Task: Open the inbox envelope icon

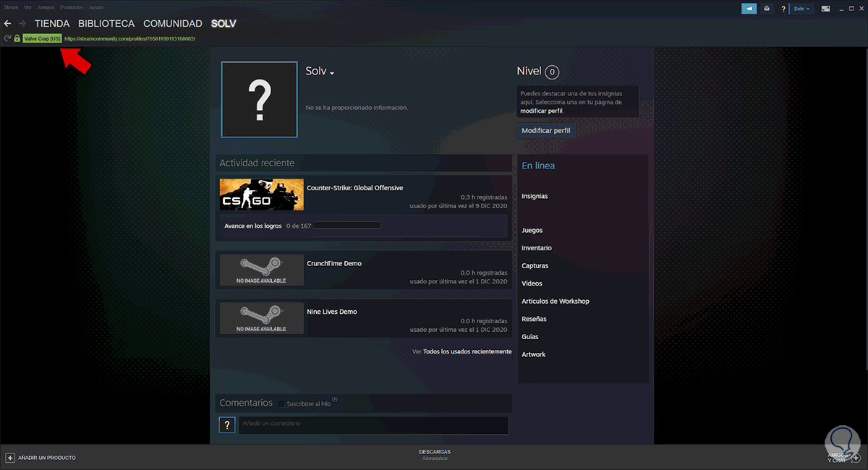Action: [x=767, y=9]
